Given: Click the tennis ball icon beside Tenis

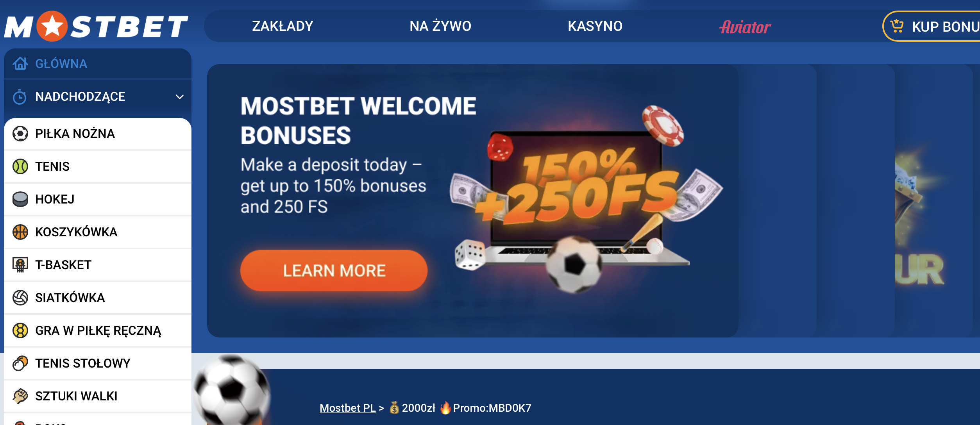Looking at the screenshot, I should 20,166.
